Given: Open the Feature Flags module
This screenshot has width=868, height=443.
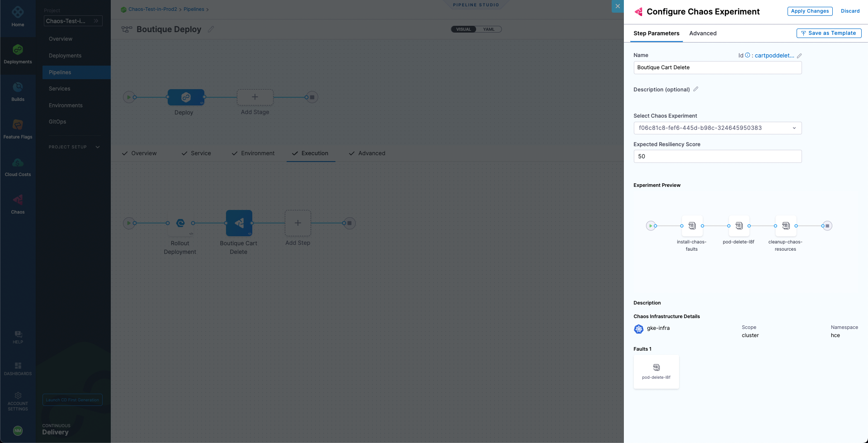Looking at the screenshot, I should tap(18, 129).
